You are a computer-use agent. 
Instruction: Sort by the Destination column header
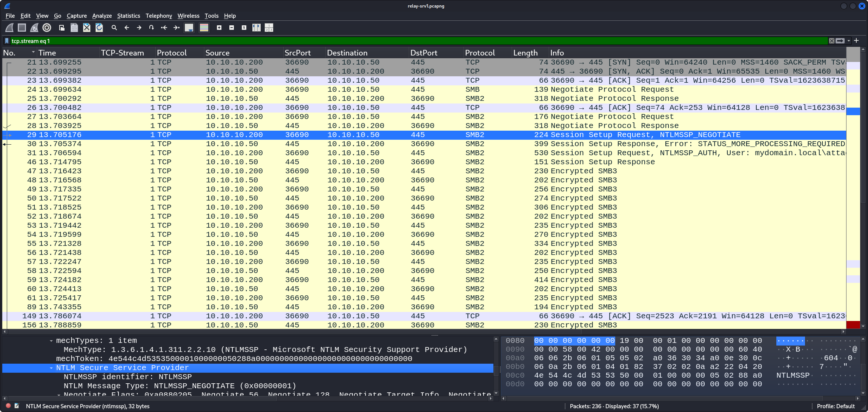pos(367,53)
